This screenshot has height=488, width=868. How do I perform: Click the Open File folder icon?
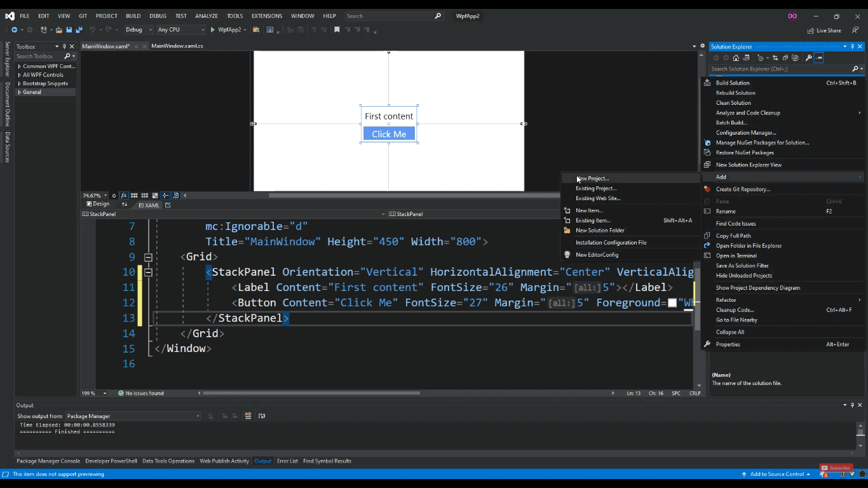click(x=59, y=30)
